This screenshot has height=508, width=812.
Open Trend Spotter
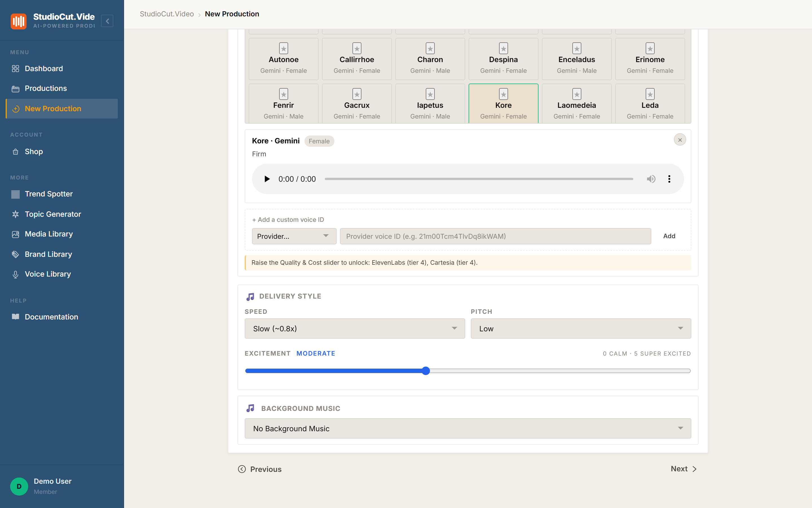(62, 194)
